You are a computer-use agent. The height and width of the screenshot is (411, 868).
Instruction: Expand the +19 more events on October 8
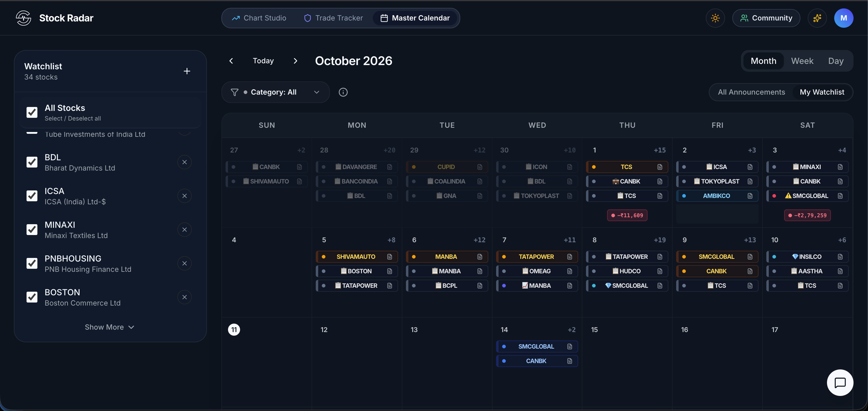(x=659, y=240)
